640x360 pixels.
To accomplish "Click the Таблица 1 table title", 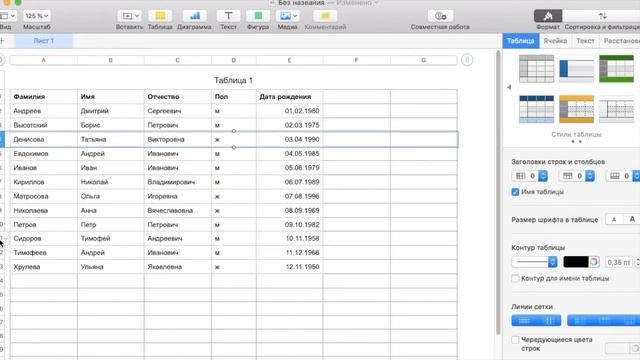I will click(233, 80).
